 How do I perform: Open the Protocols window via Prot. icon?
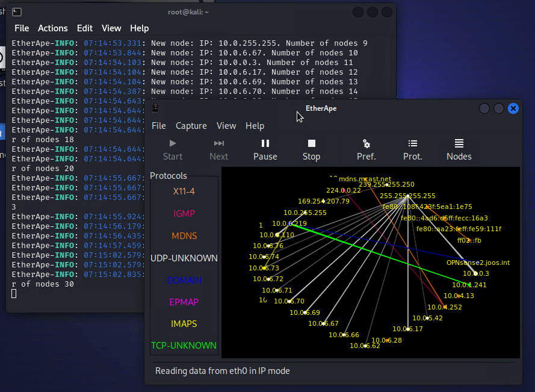(x=412, y=149)
